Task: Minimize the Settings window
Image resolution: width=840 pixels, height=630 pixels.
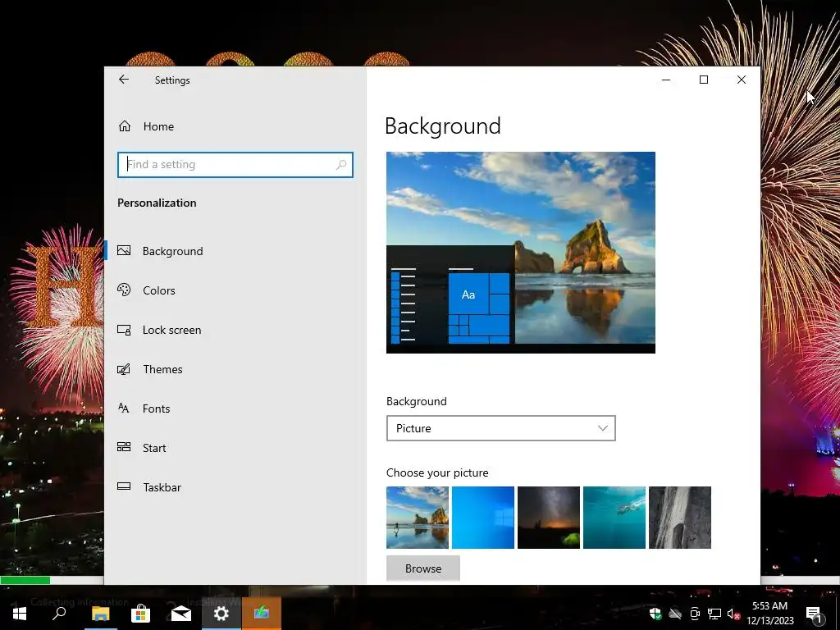Action: [x=666, y=80]
